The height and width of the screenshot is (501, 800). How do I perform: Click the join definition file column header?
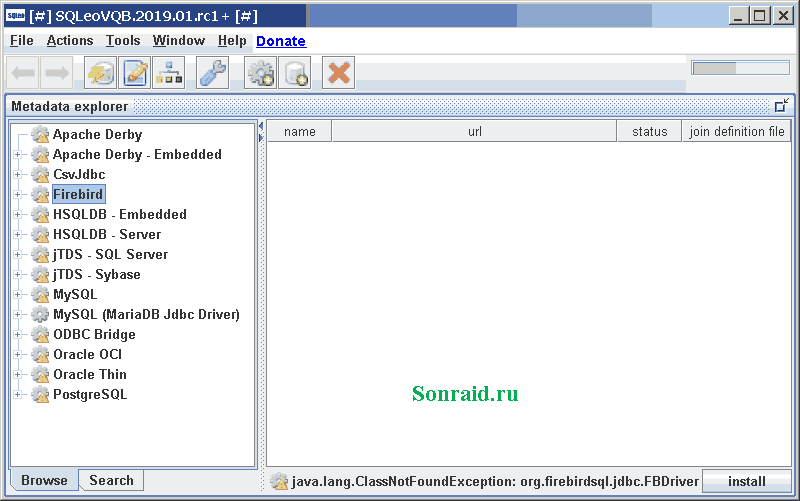click(737, 132)
